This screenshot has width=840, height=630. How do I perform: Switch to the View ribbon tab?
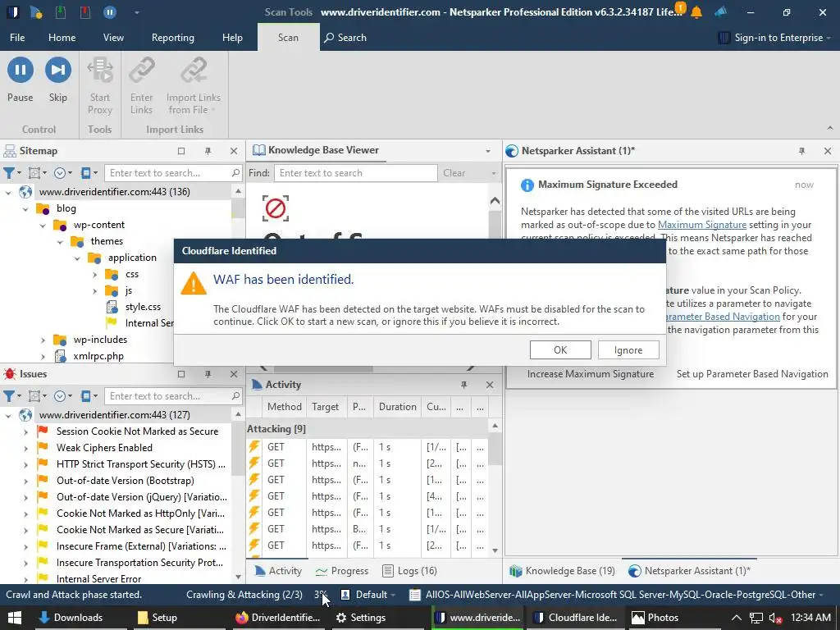coord(113,38)
